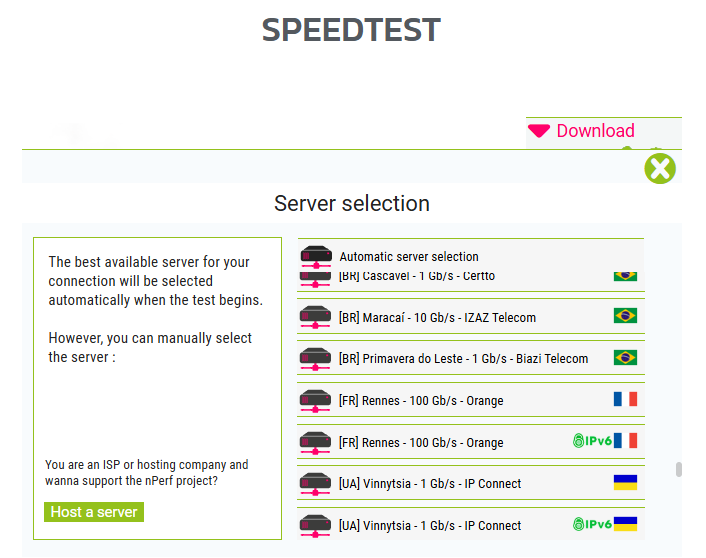Screen dimensions: 706x558
Task: Click the server icon beside Maracaí
Action: (315, 317)
